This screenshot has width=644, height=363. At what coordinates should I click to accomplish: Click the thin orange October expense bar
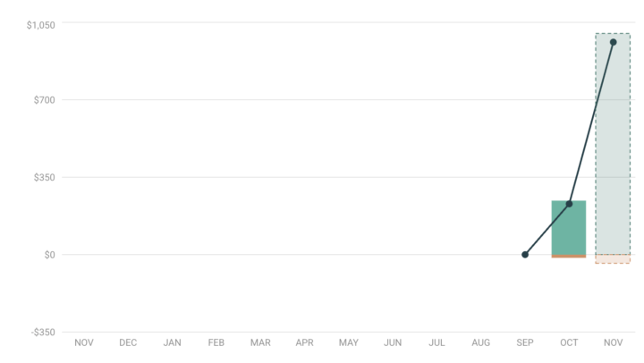click(569, 257)
